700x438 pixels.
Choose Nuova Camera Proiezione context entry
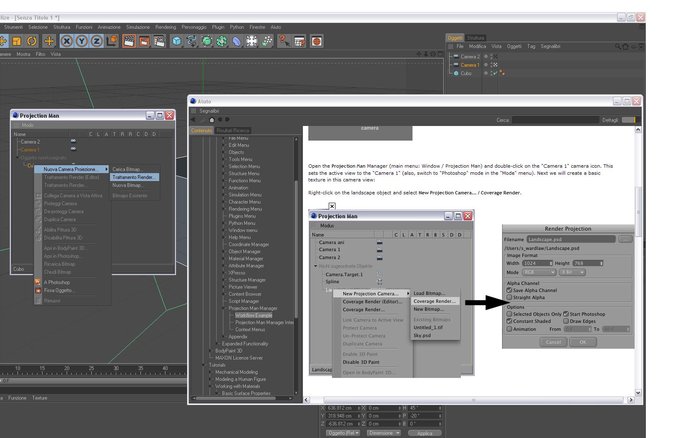[x=72, y=169]
